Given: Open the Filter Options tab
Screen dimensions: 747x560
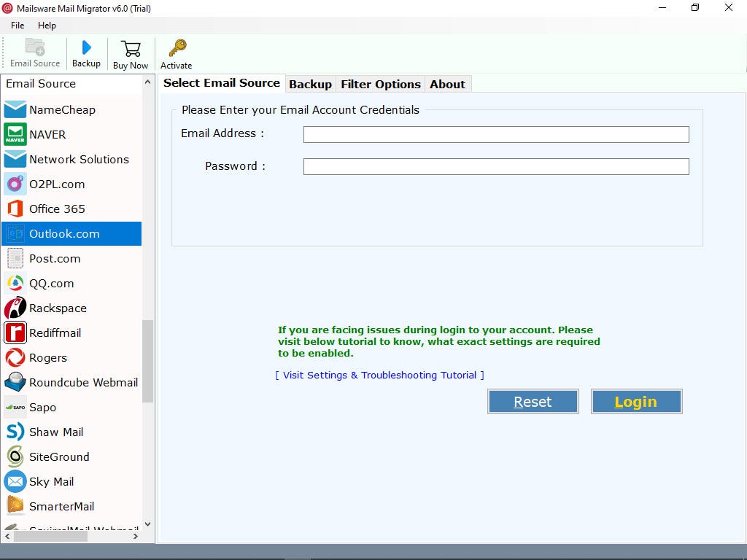Looking at the screenshot, I should tap(381, 85).
